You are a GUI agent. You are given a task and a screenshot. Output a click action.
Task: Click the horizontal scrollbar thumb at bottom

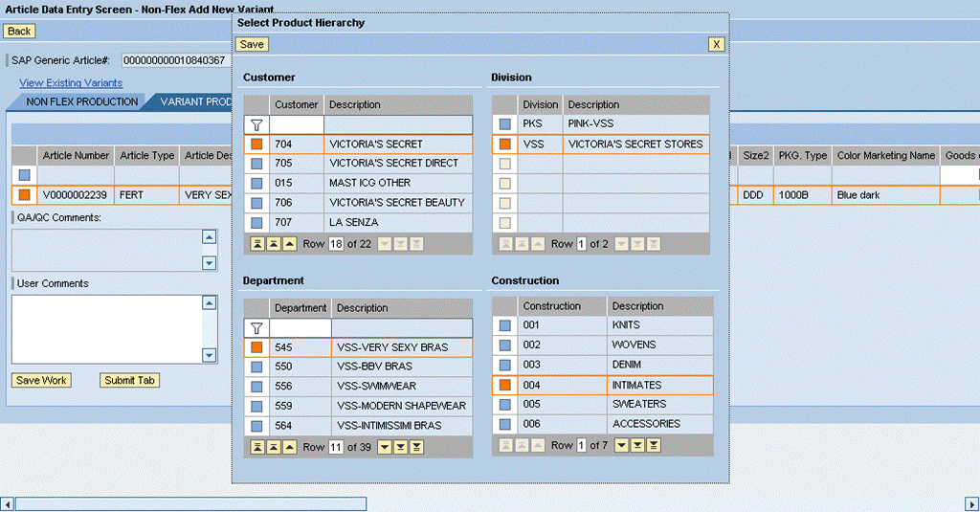click(x=190, y=504)
